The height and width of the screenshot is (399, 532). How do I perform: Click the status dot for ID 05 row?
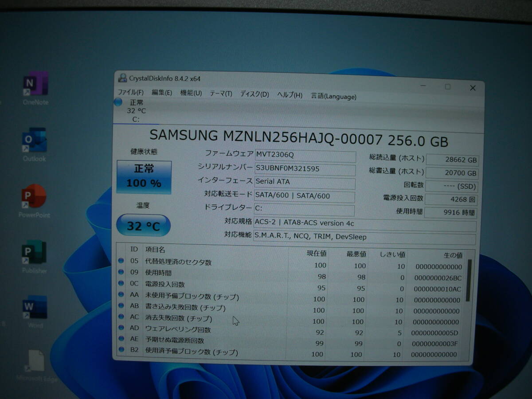[121, 261]
